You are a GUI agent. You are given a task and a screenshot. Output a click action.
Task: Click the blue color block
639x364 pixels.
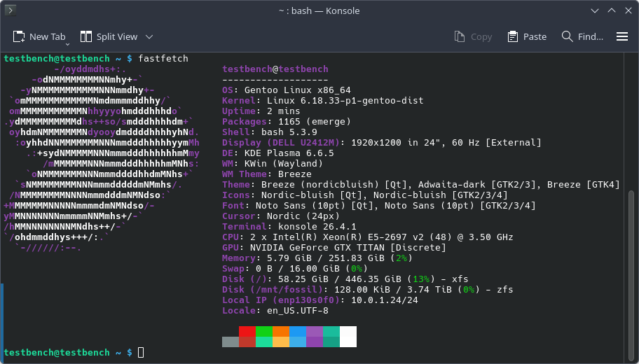(x=298, y=331)
